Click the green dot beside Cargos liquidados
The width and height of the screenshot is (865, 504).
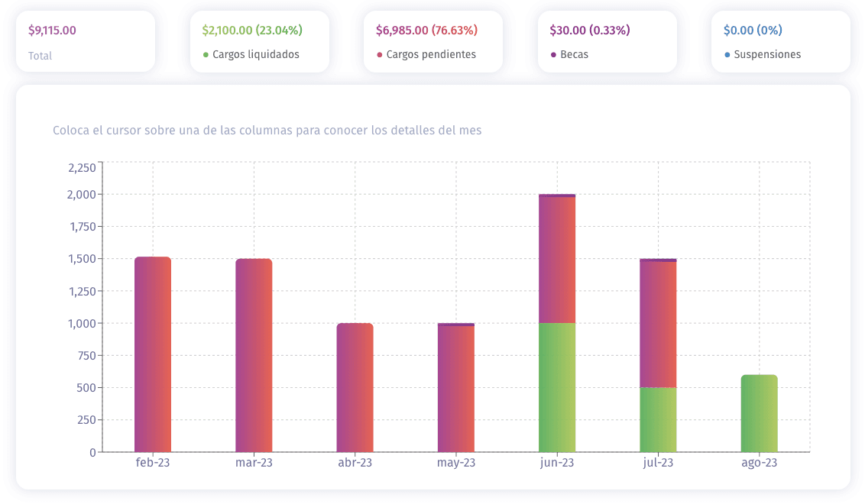coord(206,54)
